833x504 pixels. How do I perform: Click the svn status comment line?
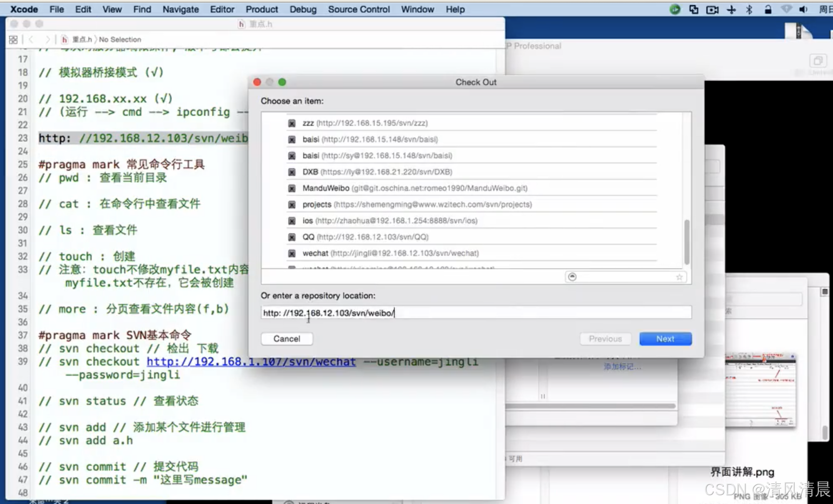pos(118,401)
